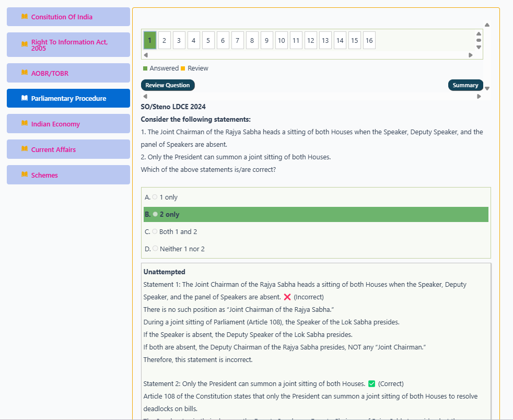Jump to question number 9
This screenshot has width=513, height=420.
266,40
